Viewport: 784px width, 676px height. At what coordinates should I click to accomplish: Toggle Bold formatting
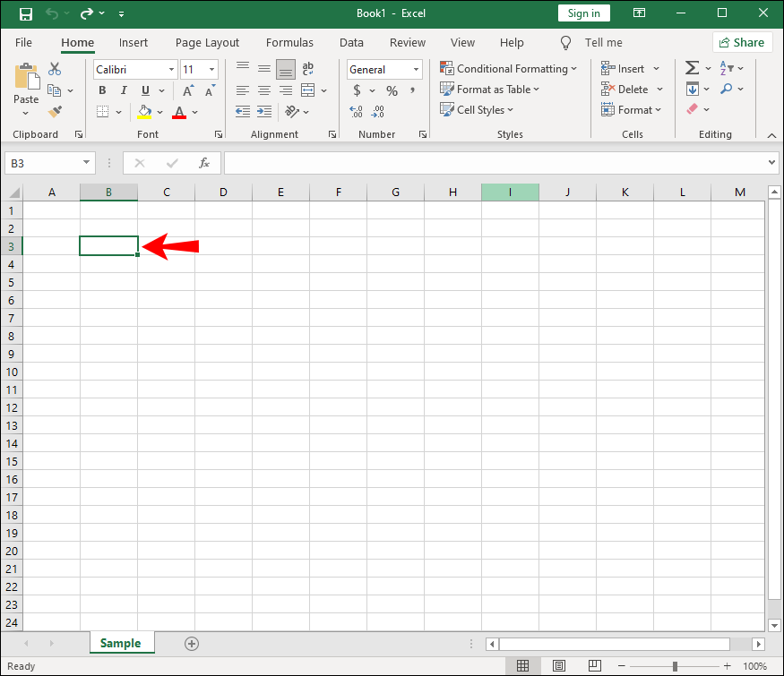(x=102, y=90)
